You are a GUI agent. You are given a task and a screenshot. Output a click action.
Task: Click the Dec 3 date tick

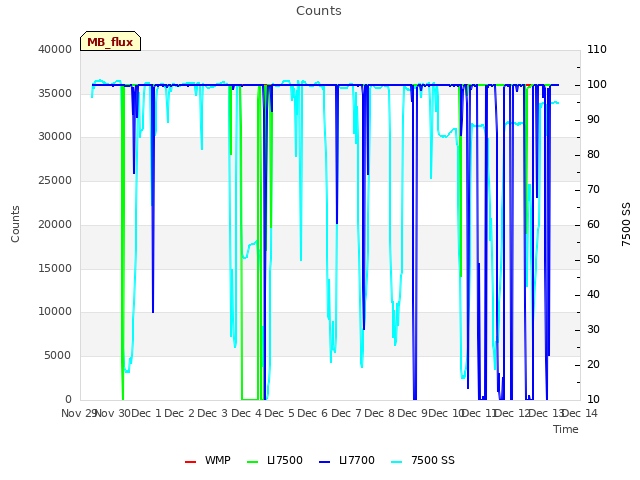[213, 413]
